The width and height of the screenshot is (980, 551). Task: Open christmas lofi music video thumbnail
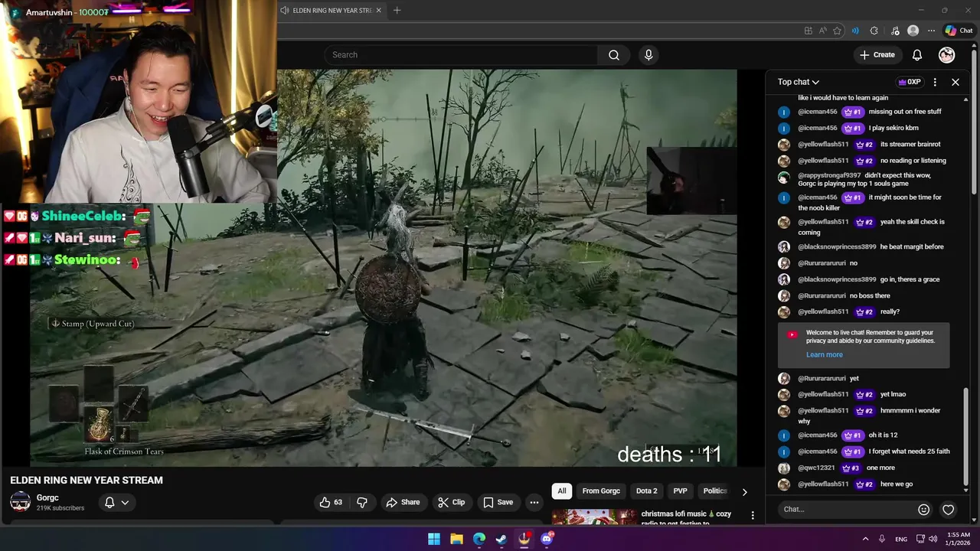[x=594, y=517]
